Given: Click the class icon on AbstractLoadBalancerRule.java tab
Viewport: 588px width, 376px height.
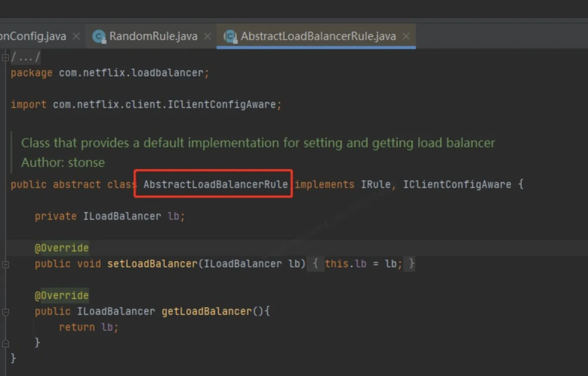Looking at the screenshot, I should (230, 37).
